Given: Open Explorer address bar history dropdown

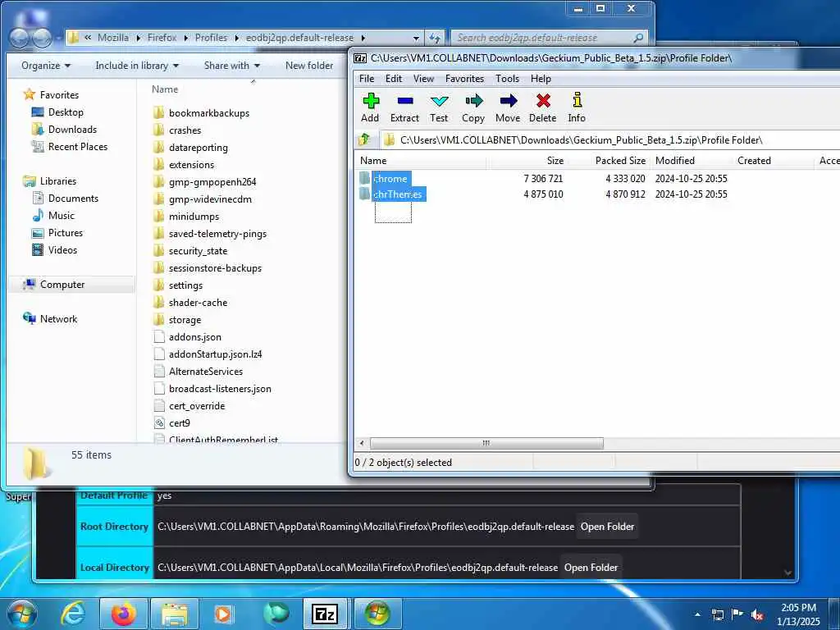Looking at the screenshot, I should point(416,38).
